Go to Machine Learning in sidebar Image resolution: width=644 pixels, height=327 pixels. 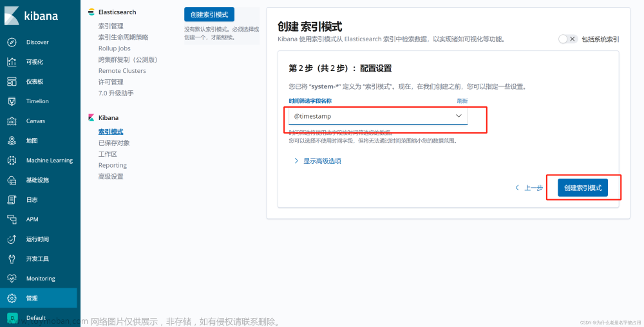pos(50,161)
